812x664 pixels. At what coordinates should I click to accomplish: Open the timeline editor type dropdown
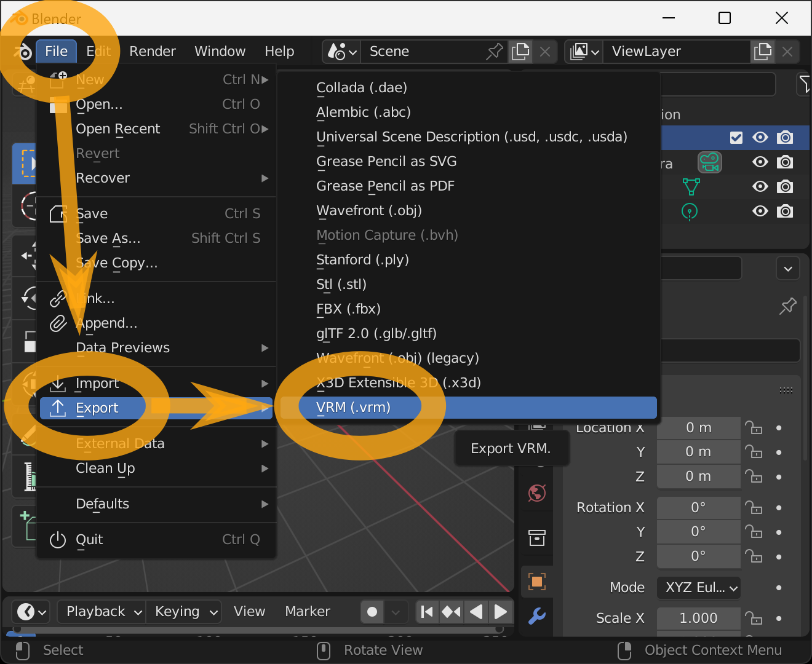[31, 612]
